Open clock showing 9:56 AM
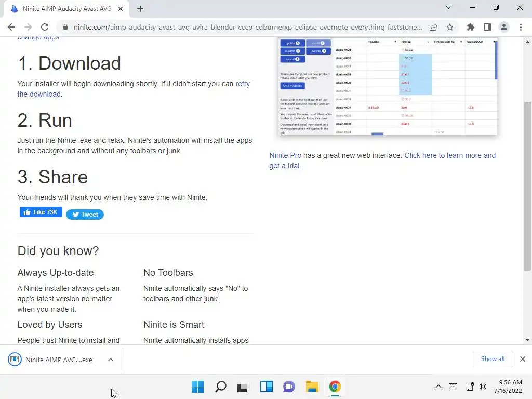Image resolution: width=532 pixels, height=399 pixels. click(508, 387)
